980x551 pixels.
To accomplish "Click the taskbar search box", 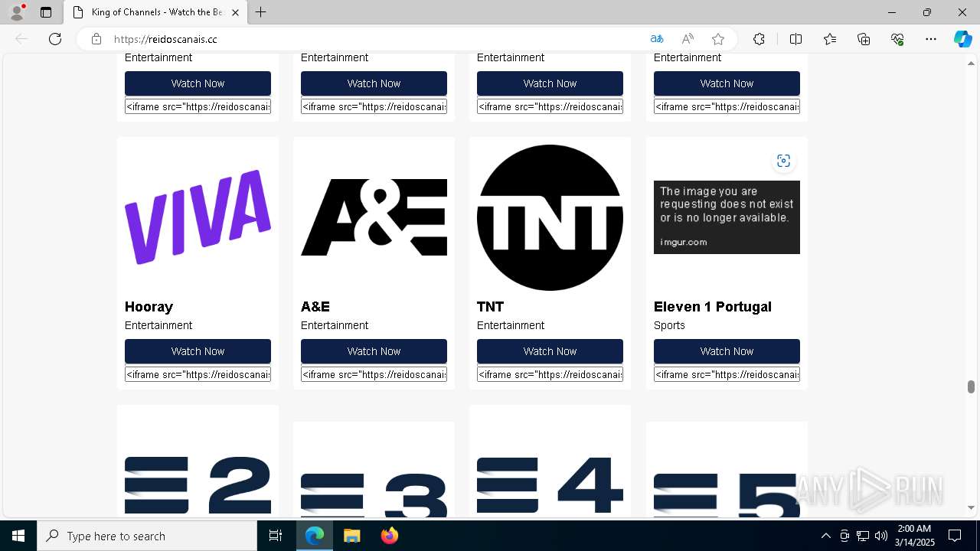I will [147, 536].
